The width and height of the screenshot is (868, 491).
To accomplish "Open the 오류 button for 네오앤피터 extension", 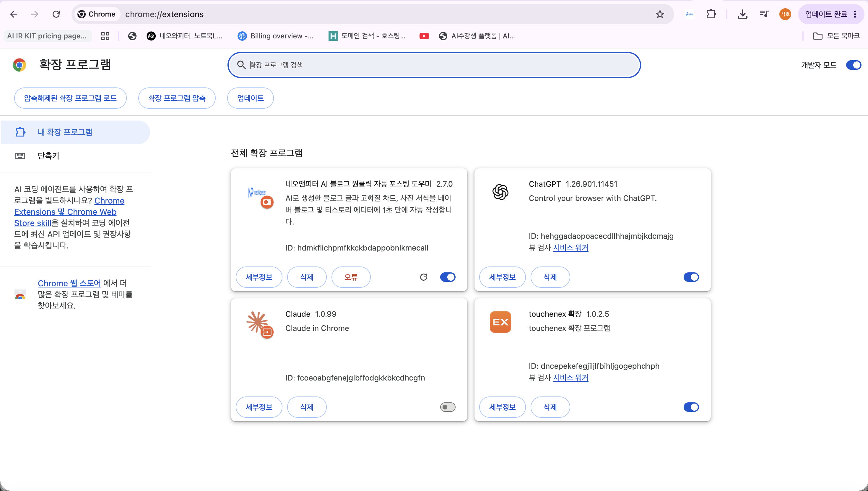I will (351, 277).
